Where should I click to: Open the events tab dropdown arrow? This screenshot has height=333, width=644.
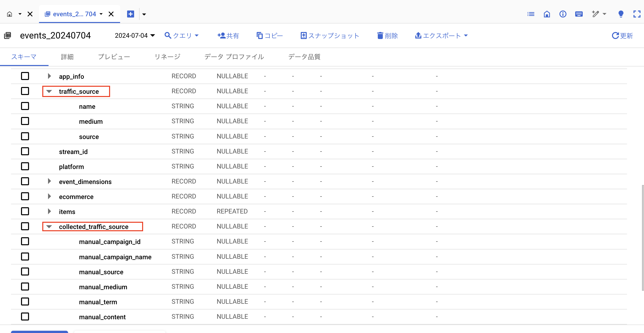click(x=101, y=14)
